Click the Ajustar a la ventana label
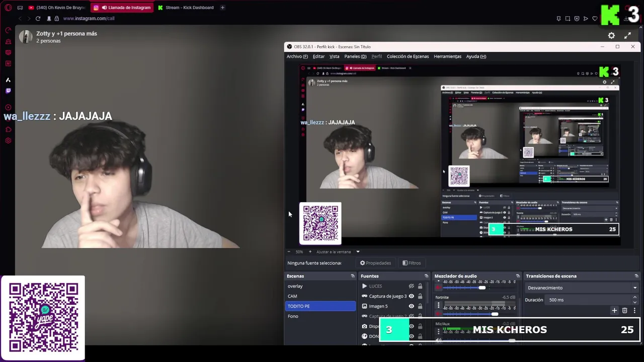 [x=334, y=251]
